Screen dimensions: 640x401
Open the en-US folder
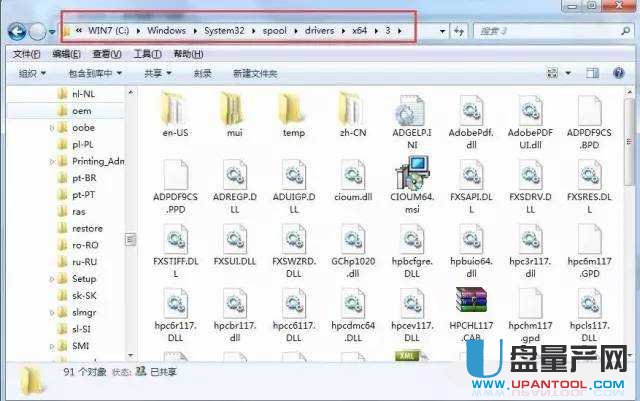coord(174,108)
